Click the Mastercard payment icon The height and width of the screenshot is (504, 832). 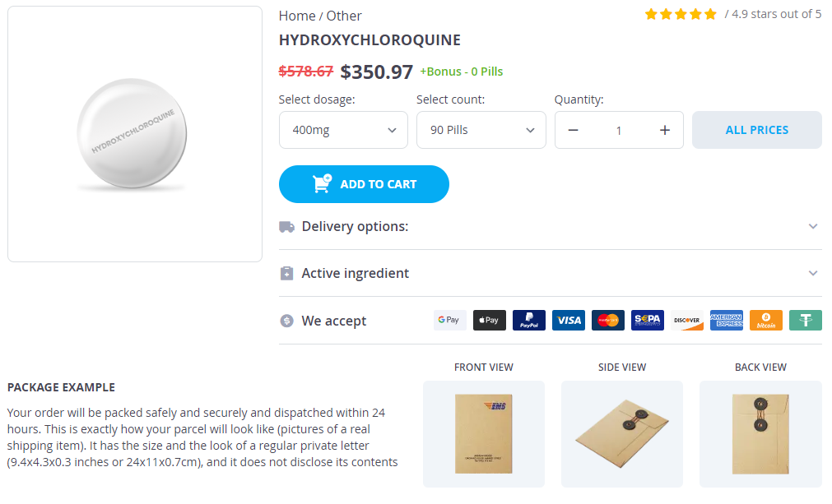[607, 321]
